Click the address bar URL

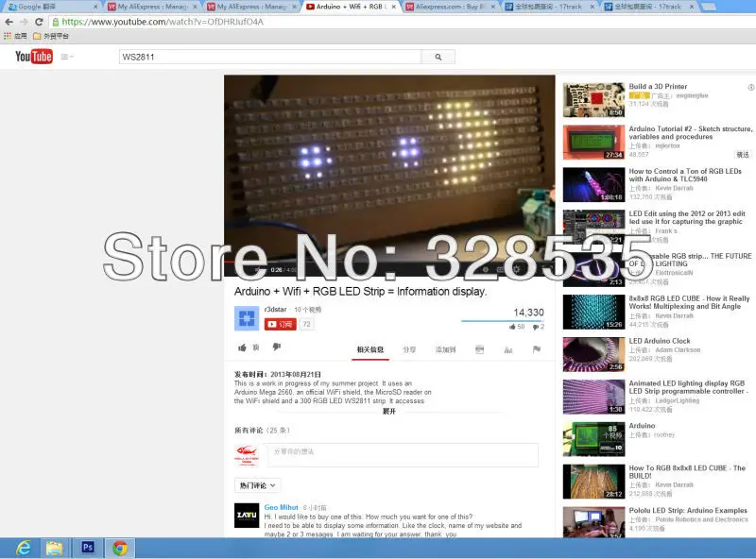pyautogui.click(x=163, y=22)
